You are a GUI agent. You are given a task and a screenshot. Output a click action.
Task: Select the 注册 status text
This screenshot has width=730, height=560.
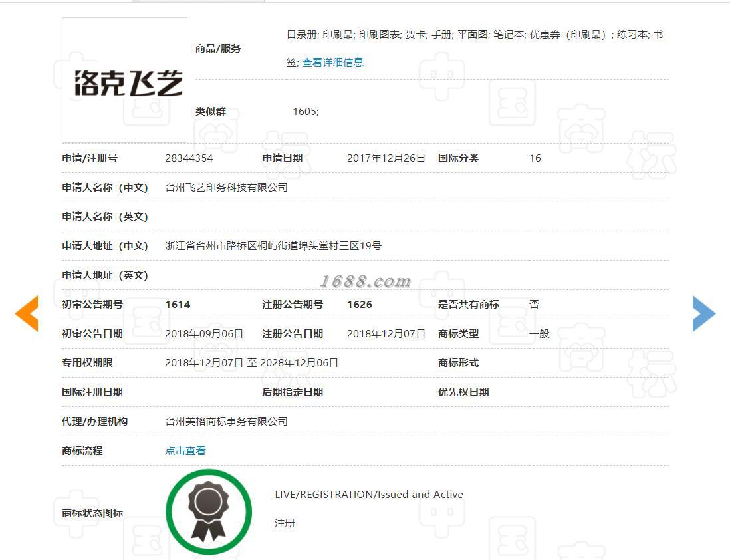click(285, 523)
